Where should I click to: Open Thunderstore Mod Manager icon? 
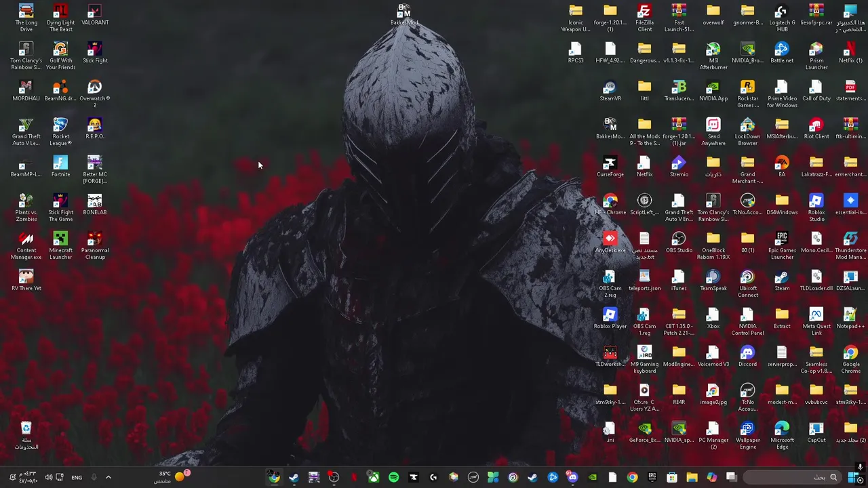tap(850, 245)
